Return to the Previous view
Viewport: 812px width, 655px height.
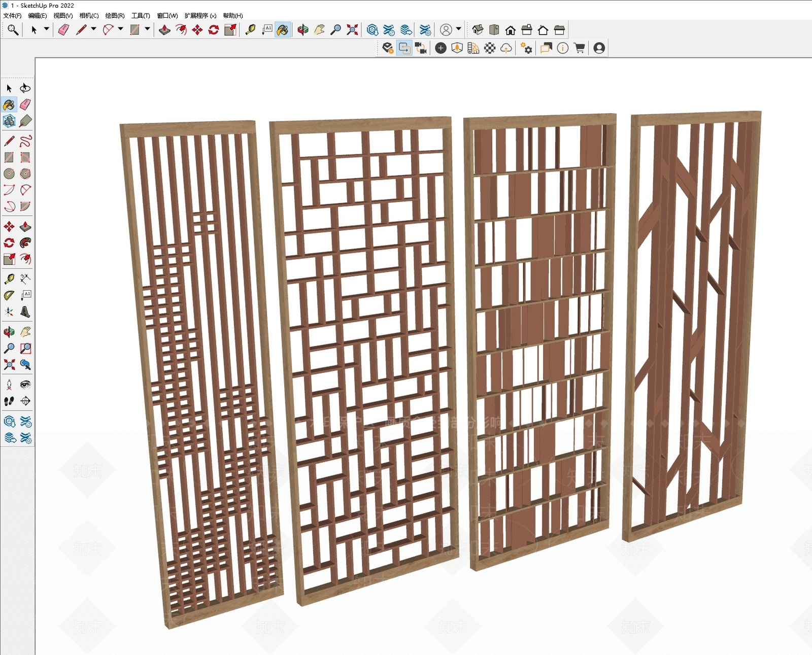(x=25, y=364)
